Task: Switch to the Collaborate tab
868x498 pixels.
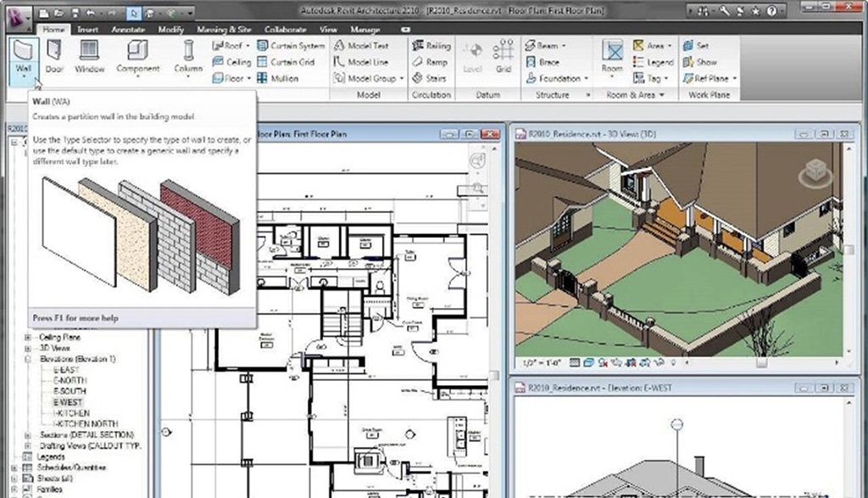Action: [285, 30]
